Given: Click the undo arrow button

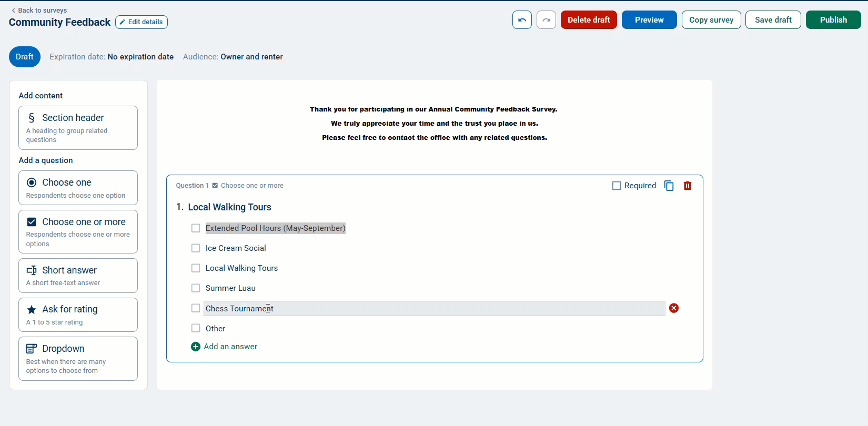Looking at the screenshot, I should coord(522,20).
